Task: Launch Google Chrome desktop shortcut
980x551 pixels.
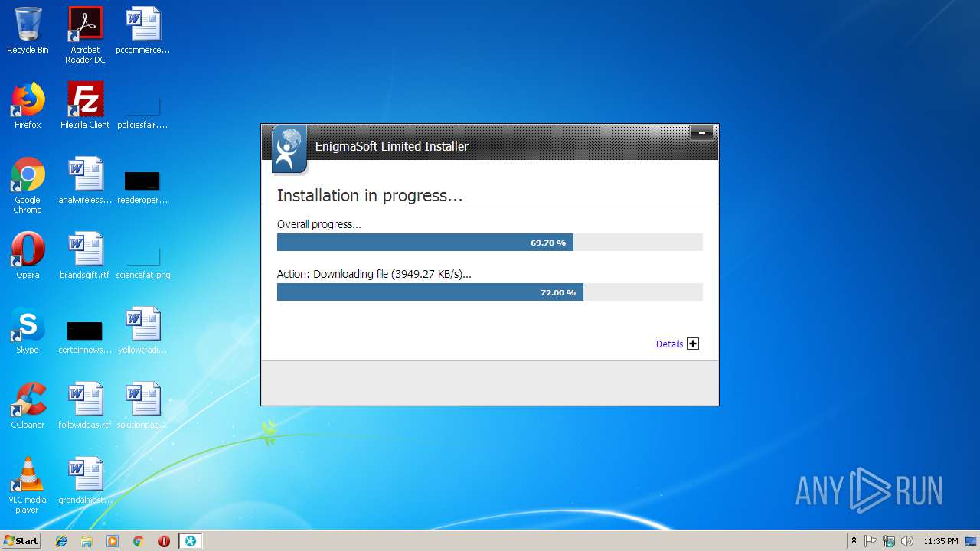Action: point(28,185)
